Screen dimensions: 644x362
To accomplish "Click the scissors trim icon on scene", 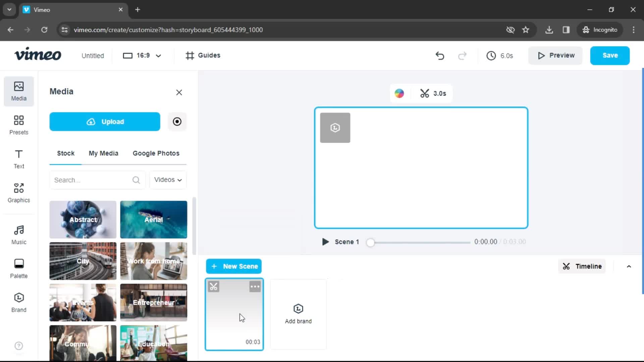I will (x=214, y=287).
